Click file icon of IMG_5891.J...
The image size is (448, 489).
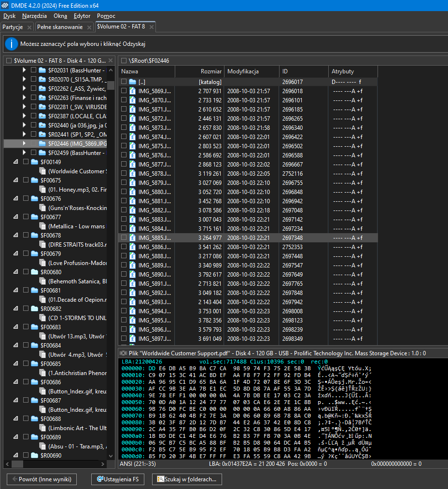point(133,283)
